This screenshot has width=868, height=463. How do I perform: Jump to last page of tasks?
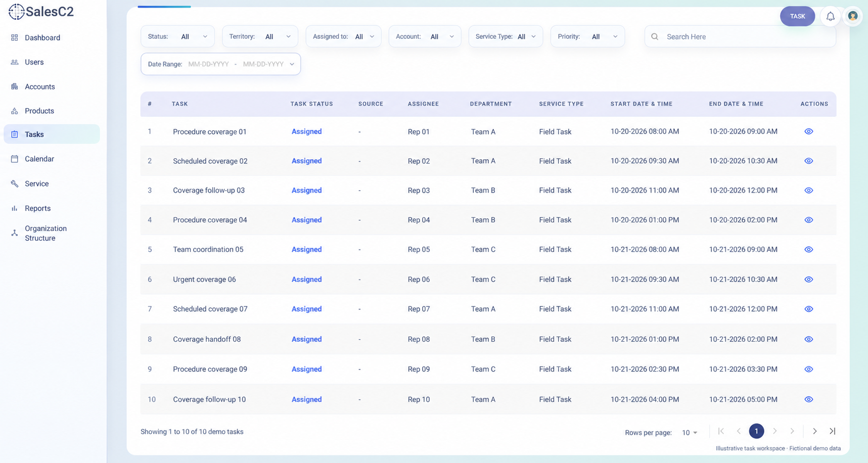tap(832, 431)
